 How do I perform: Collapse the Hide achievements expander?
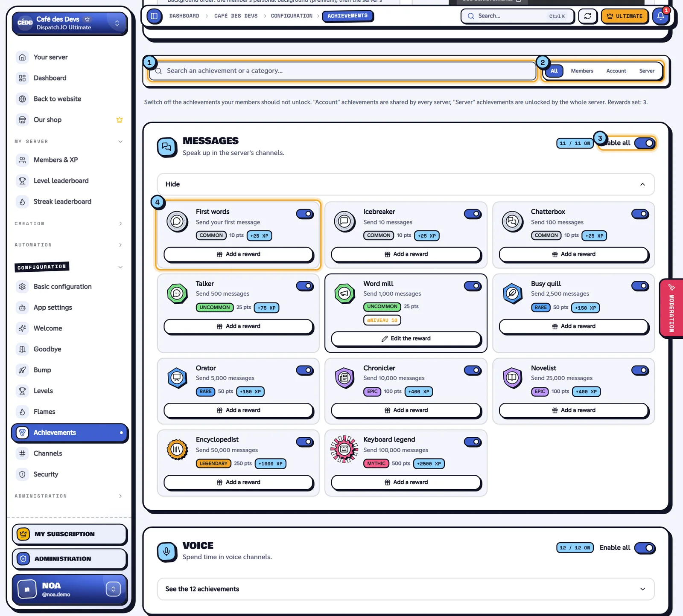[x=406, y=184]
